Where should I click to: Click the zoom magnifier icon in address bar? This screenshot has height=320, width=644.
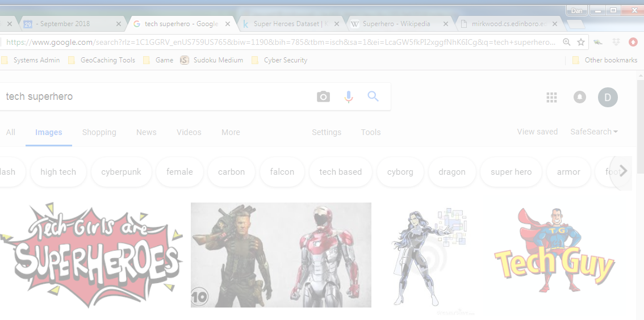coord(566,42)
